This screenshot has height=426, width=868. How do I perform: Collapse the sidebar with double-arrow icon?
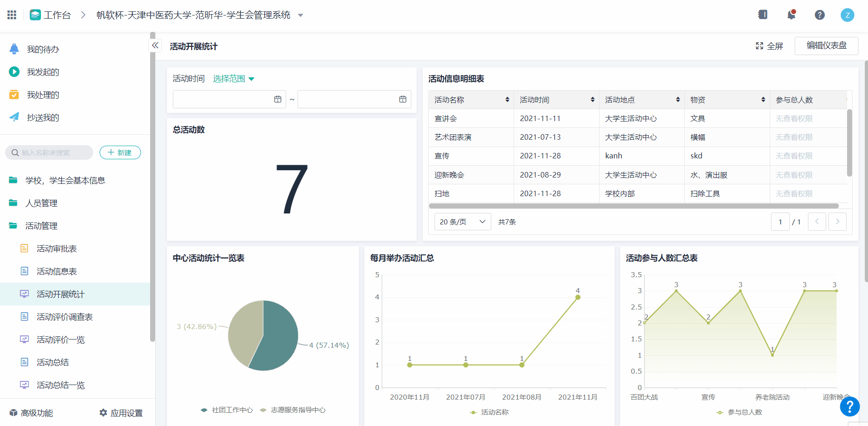155,45
